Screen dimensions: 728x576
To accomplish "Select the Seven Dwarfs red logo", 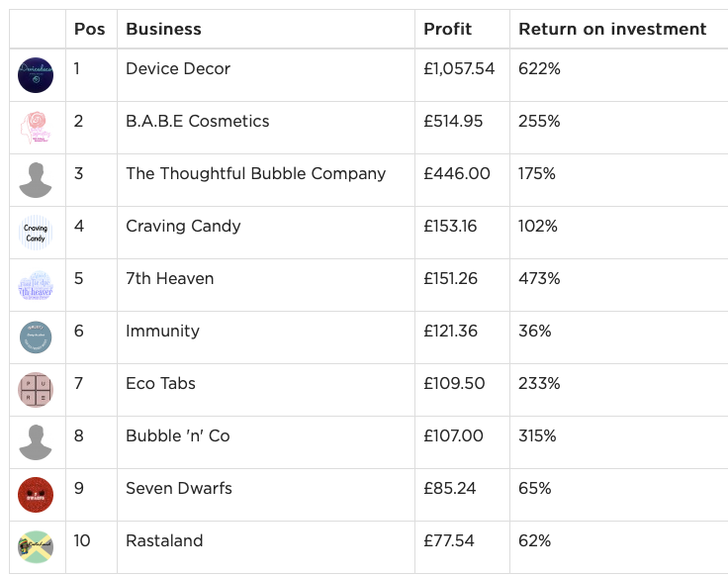I will pos(36,495).
